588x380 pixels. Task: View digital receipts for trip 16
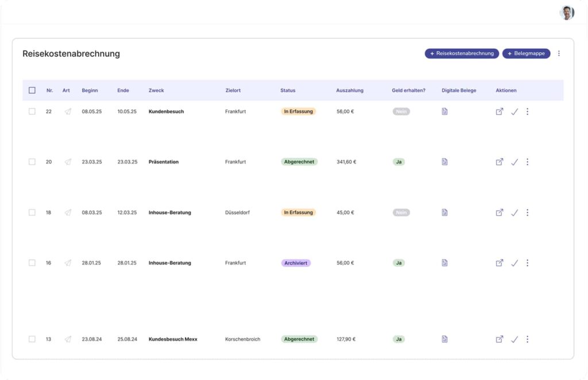(x=444, y=263)
